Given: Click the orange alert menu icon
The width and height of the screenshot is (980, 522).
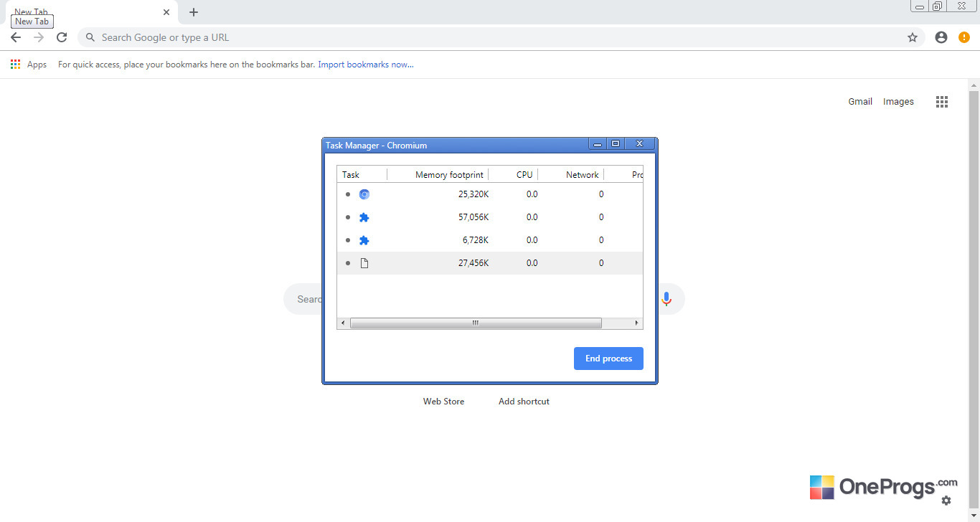Looking at the screenshot, I should pyautogui.click(x=964, y=37).
